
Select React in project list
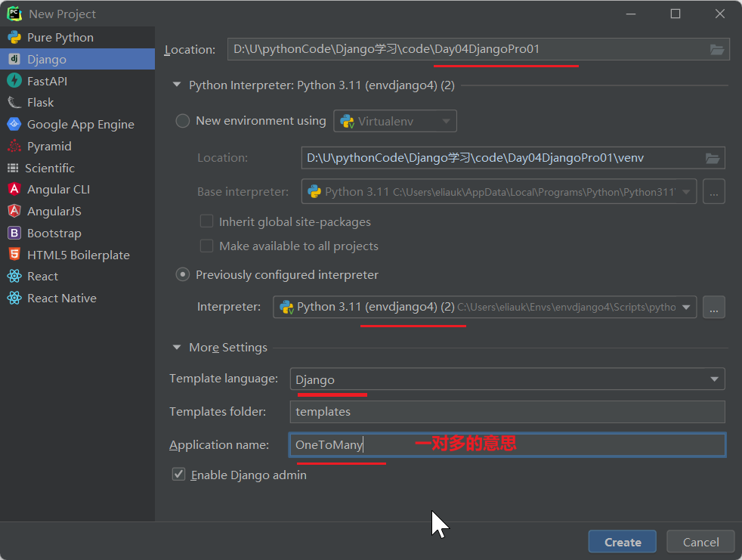click(77, 276)
